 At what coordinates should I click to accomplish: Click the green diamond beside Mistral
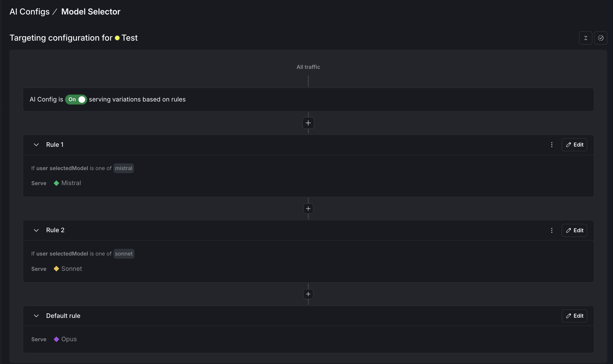click(x=56, y=183)
